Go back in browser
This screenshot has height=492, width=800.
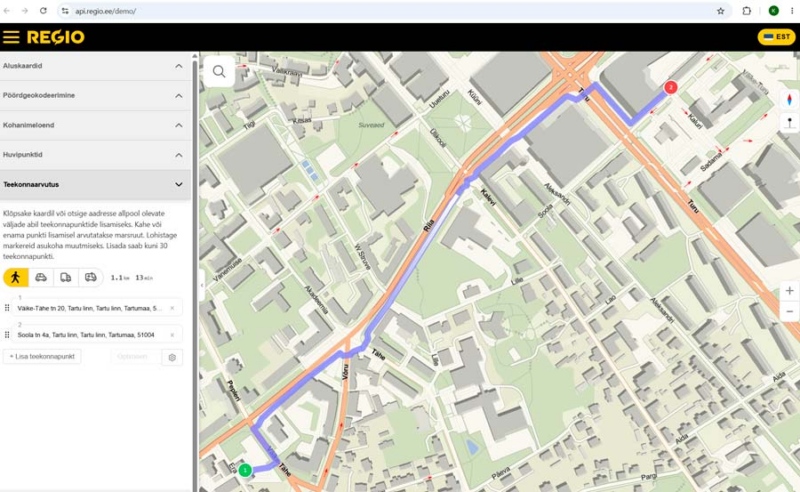[7, 11]
